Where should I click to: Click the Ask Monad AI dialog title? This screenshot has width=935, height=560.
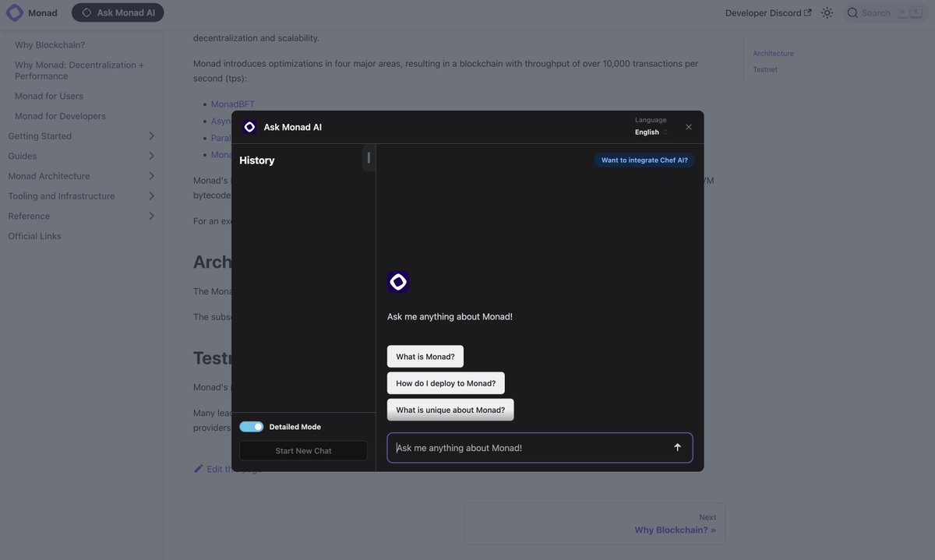[x=293, y=127]
